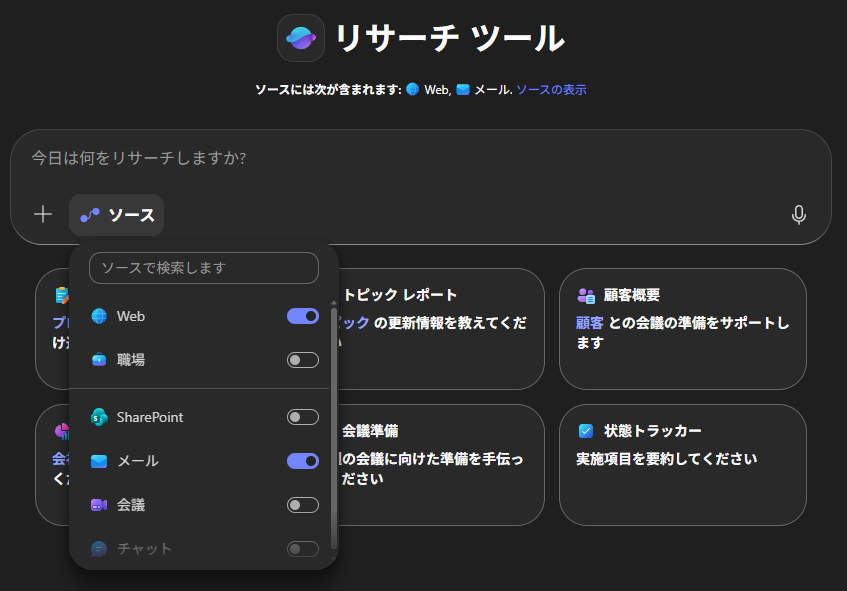Enable the 職場 source toggle
The height and width of the screenshot is (591, 847).
(x=302, y=360)
